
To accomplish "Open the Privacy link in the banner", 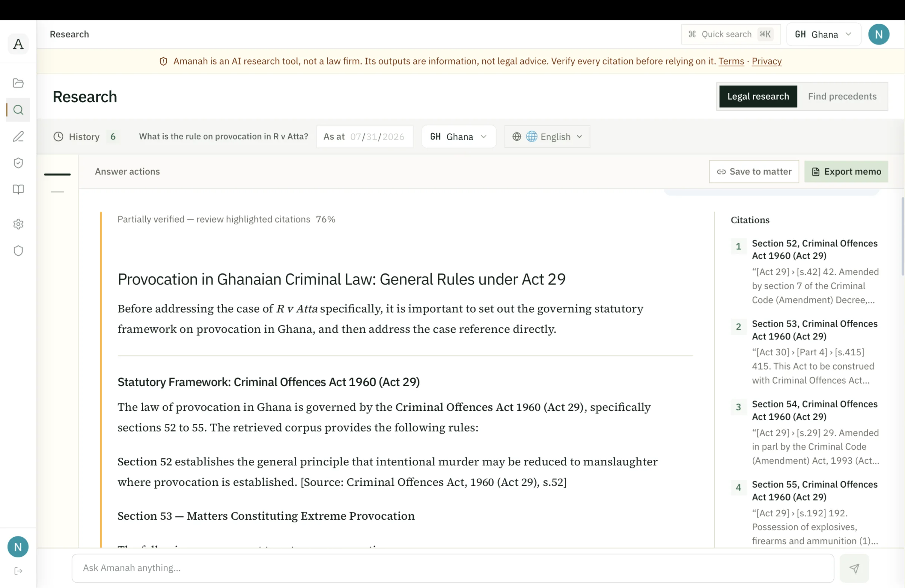I will tap(766, 61).
